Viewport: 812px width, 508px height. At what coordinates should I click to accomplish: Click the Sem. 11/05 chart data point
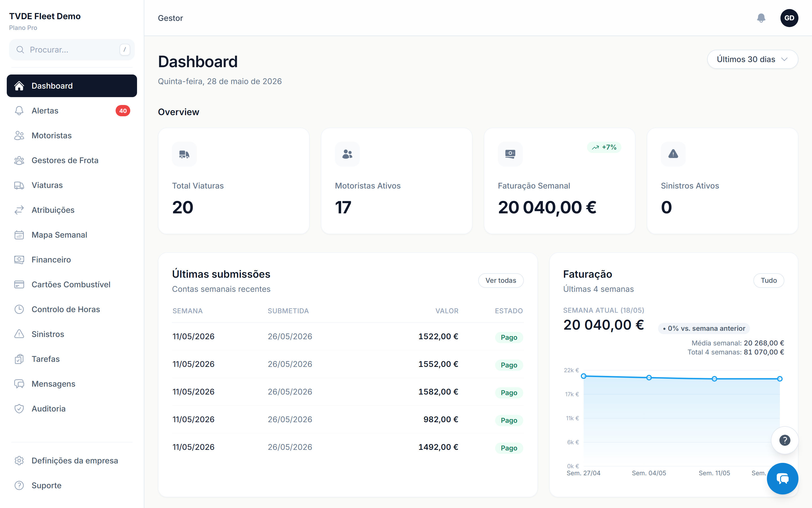click(714, 379)
